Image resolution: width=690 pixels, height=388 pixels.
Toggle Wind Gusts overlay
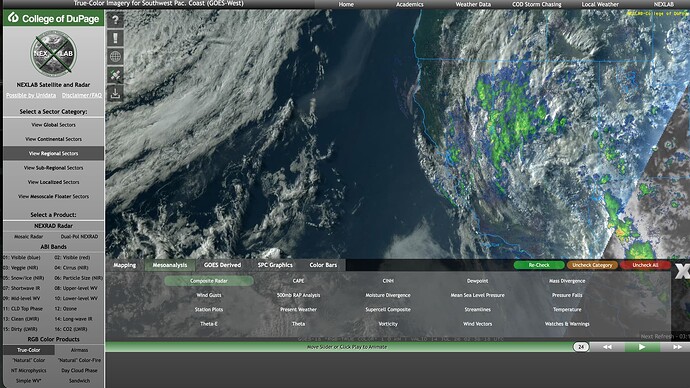pos(209,295)
